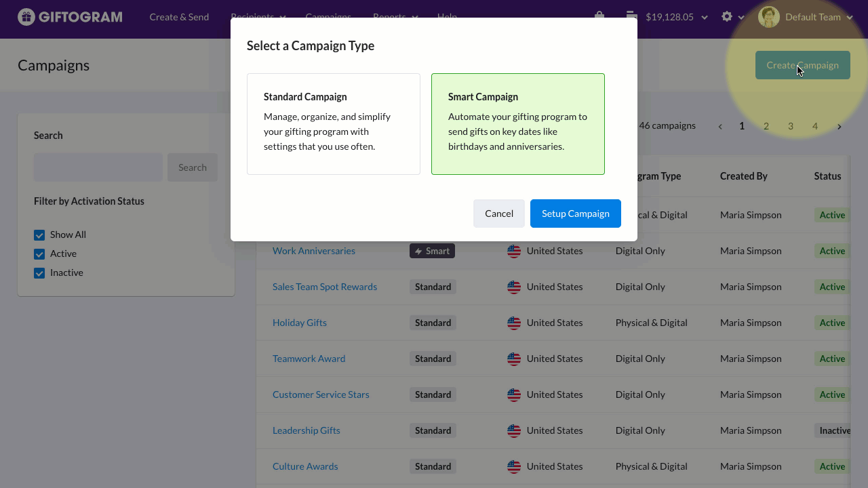The image size is (868, 488).
Task: Open Work Anniversaries campaign link
Action: click(x=314, y=251)
